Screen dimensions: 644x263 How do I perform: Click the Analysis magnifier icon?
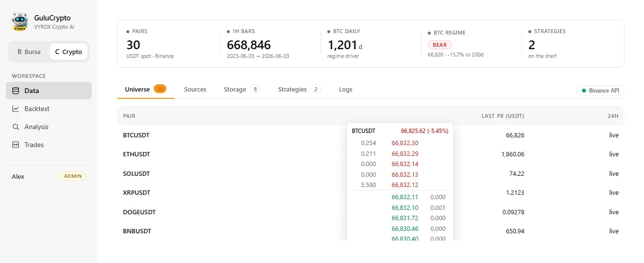(x=16, y=127)
